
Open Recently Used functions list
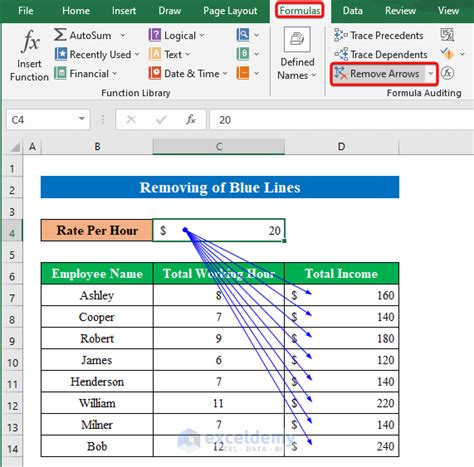pyautogui.click(x=96, y=54)
